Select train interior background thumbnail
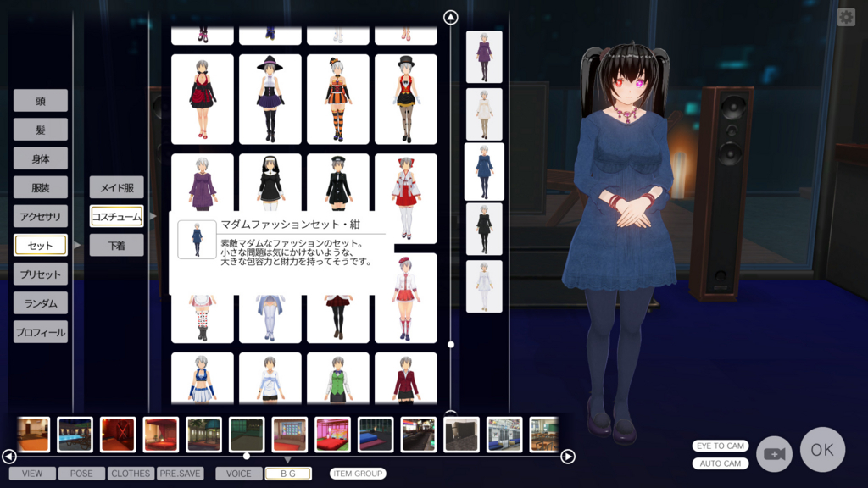The width and height of the screenshot is (868, 488). (504, 435)
